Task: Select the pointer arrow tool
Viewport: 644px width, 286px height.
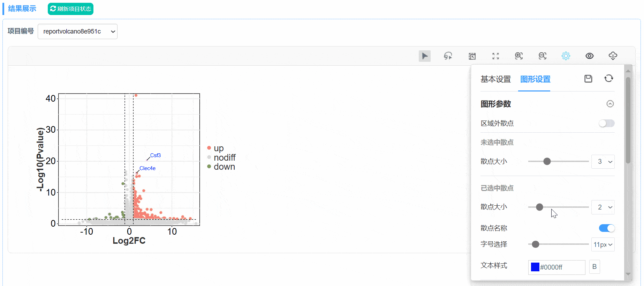Action: click(x=424, y=56)
